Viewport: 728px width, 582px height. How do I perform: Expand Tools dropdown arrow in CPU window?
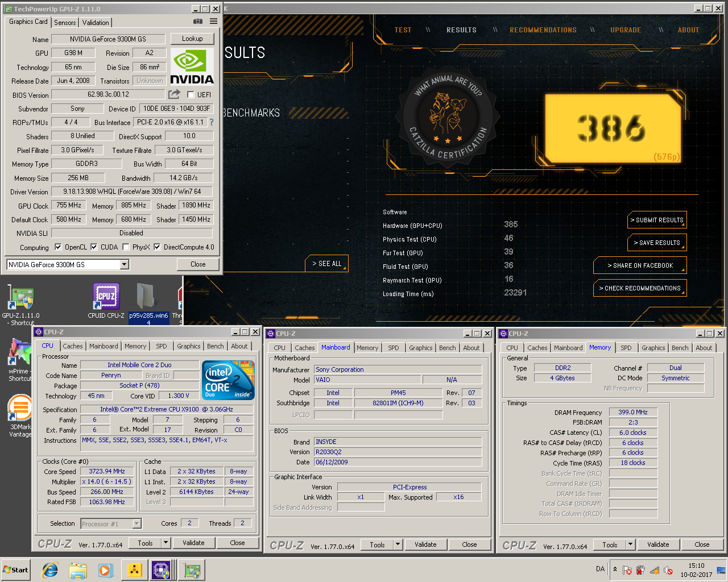tap(166, 543)
